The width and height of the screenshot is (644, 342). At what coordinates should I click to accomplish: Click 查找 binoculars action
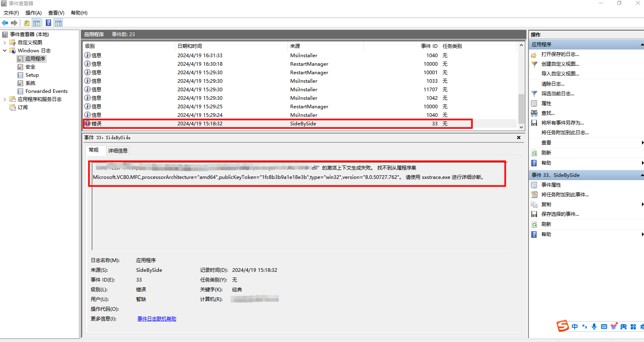(548, 113)
